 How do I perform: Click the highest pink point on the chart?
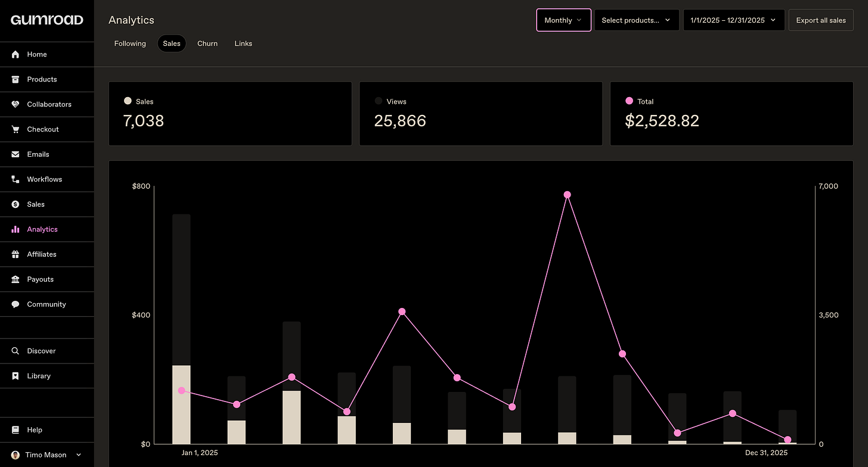click(x=568, y=195)
